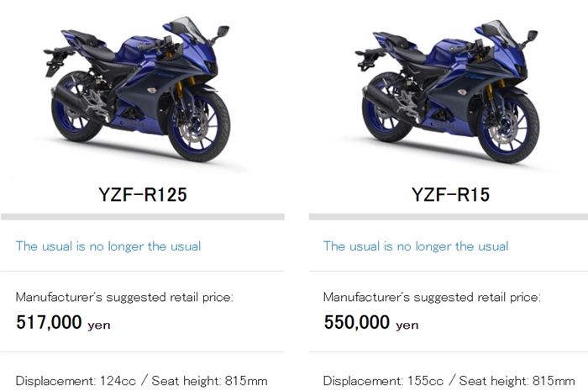588x391 pixels.
Task: Open the tagline link under YZF-R125
Action: [108, 246]
